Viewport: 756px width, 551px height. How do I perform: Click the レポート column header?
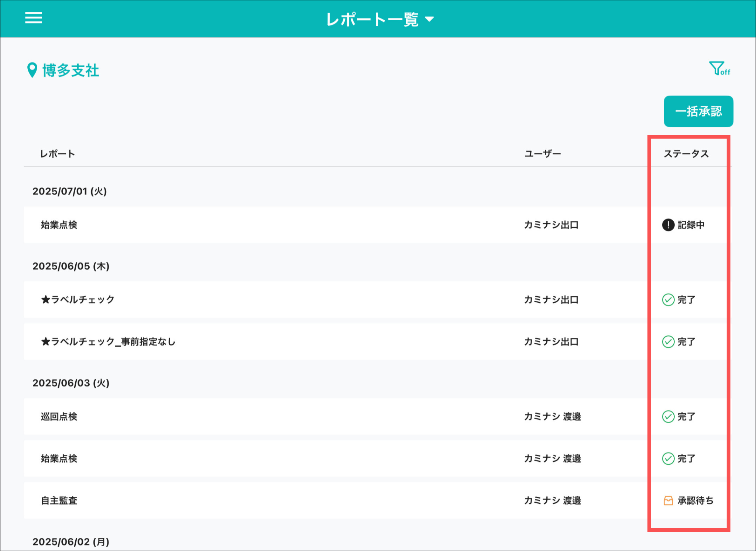[x=57, y=154]
